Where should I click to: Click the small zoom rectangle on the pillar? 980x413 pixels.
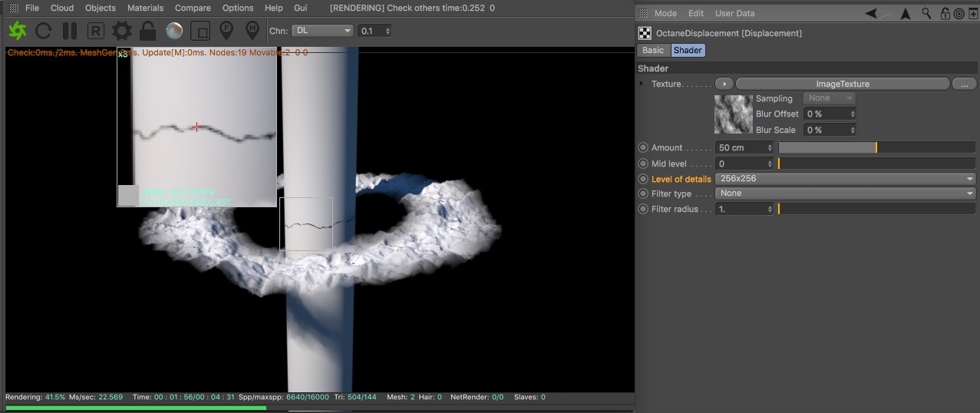[306, 223]
